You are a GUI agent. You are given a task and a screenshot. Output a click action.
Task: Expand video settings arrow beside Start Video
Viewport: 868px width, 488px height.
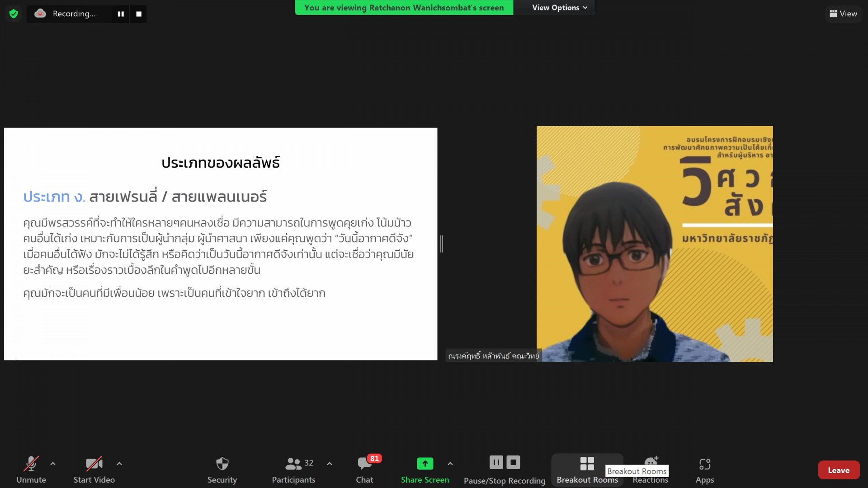coord(119,464)
